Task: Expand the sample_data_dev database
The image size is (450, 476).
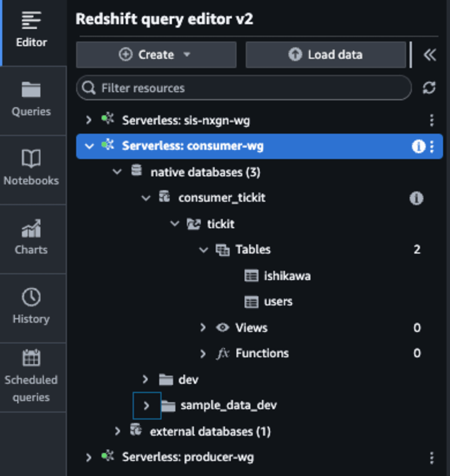Action: pos(147,406)
